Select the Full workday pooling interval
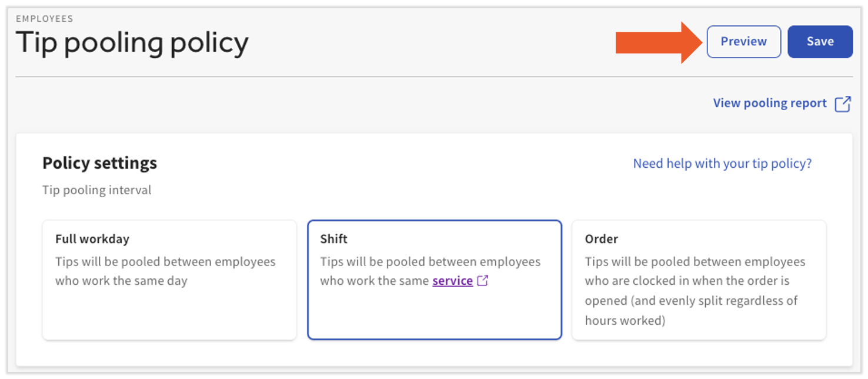 pos(169,280)
